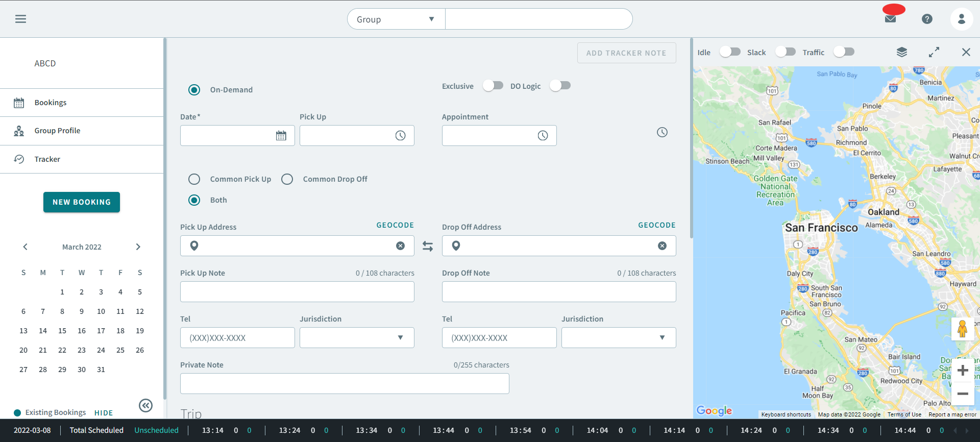This screenshot has height=442, width=980.
Task: Zoom in on the map
Action: click(963, 371)
